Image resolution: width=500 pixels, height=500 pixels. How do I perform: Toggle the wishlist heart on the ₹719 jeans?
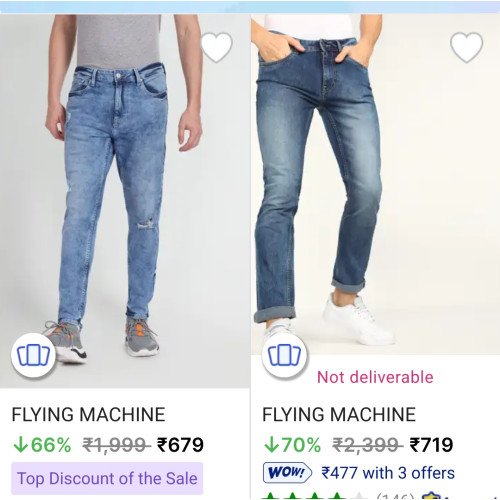(x=466, y=47)
